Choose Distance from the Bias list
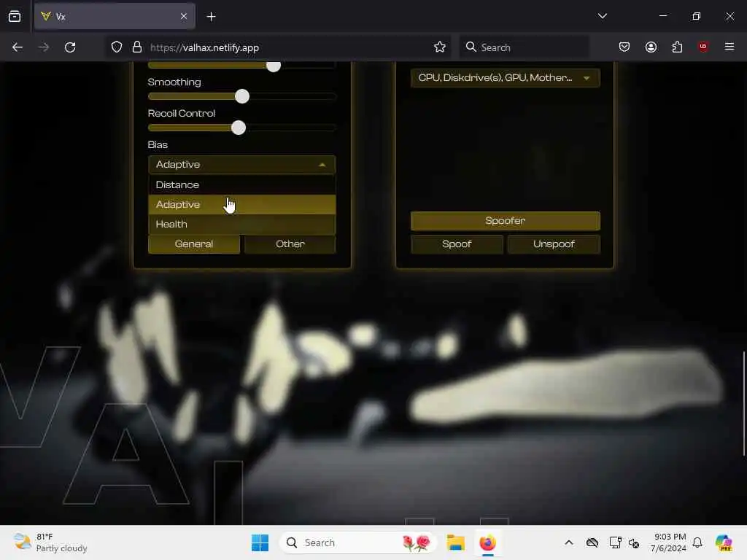Image resolution: width=747 pixels, height=560 pixels. (x=242, y=184)
